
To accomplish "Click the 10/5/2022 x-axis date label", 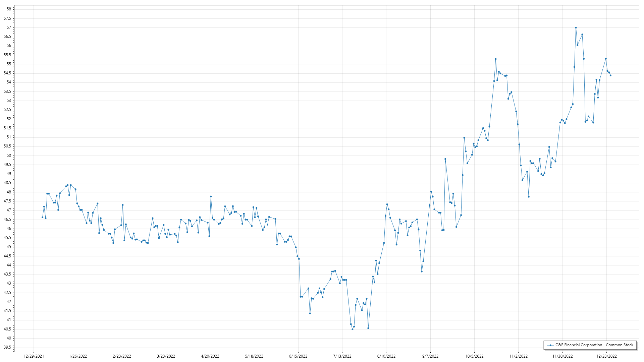I will (474, 356).
